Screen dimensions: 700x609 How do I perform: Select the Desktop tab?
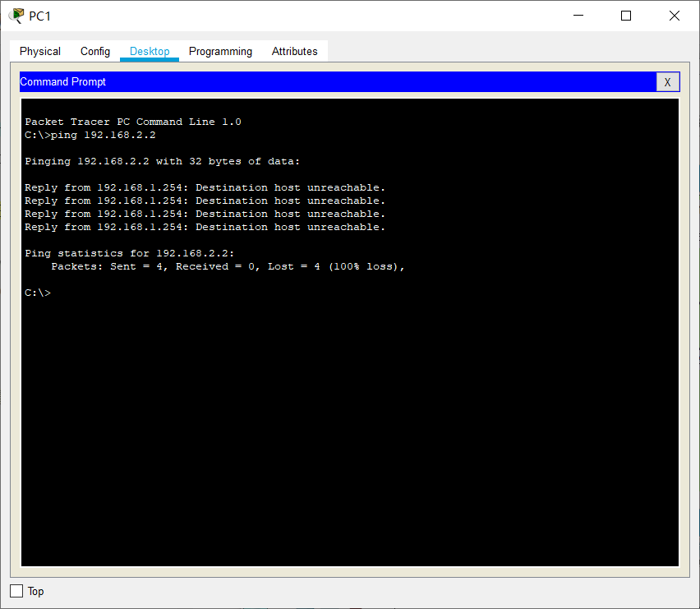pyautogui.click(x=150, y=51)
